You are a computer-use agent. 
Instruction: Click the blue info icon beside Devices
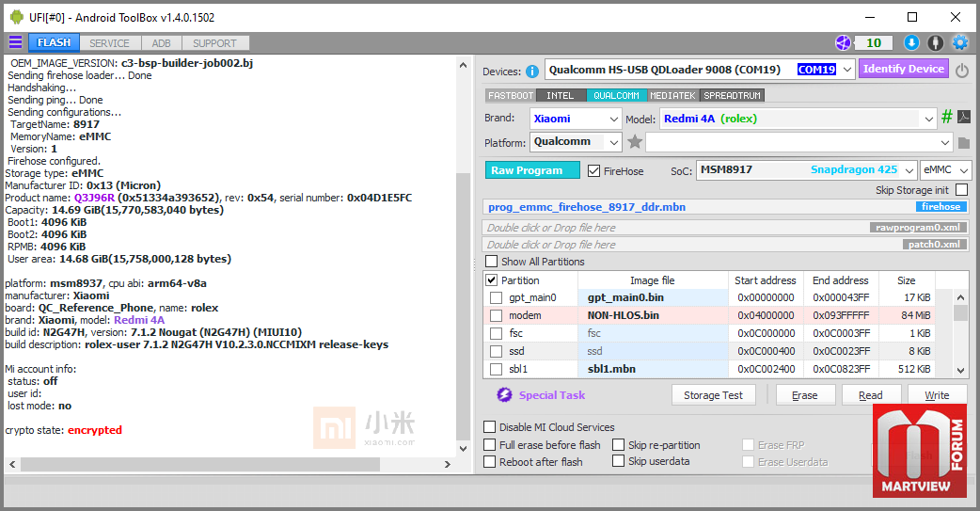tap(532, 72)
